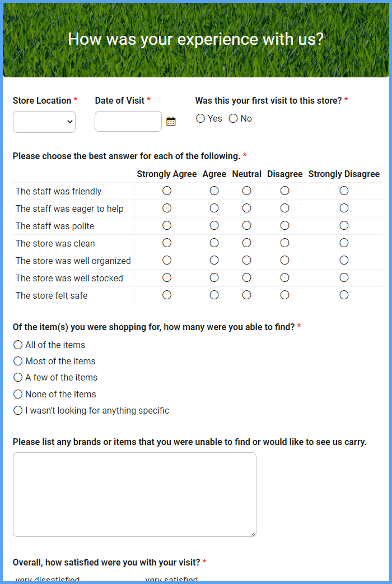Select Most of the items option
Image resolution: width=392 pixels, height=584 pixels.
18,361
